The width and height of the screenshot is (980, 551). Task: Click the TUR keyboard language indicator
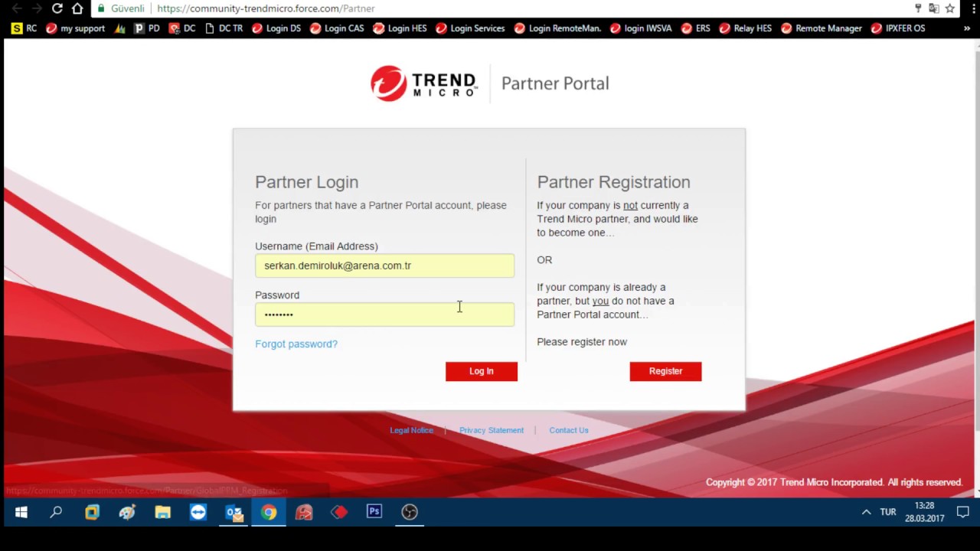click(888, 512)
